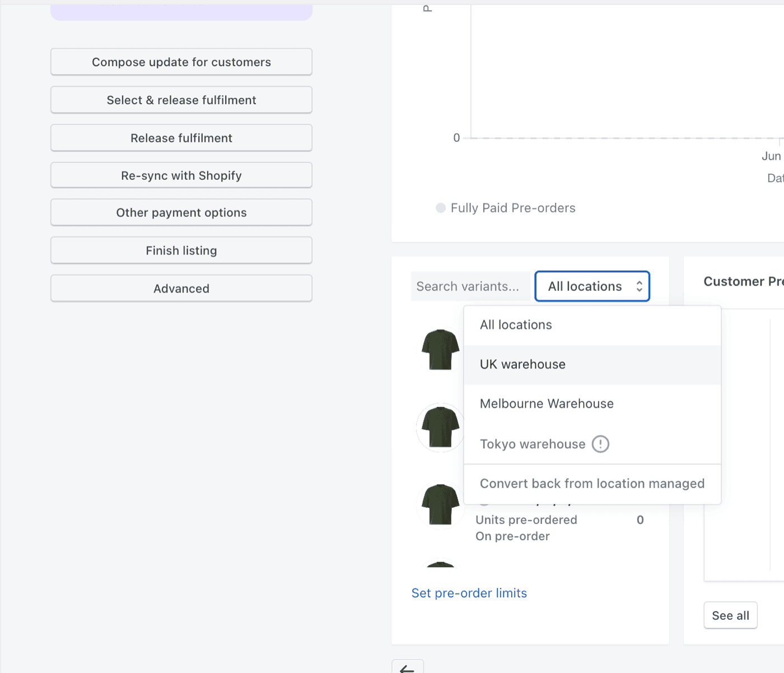Click the back arrow button
This screenshot has height=673, width=784.
[x=408, y=668]
